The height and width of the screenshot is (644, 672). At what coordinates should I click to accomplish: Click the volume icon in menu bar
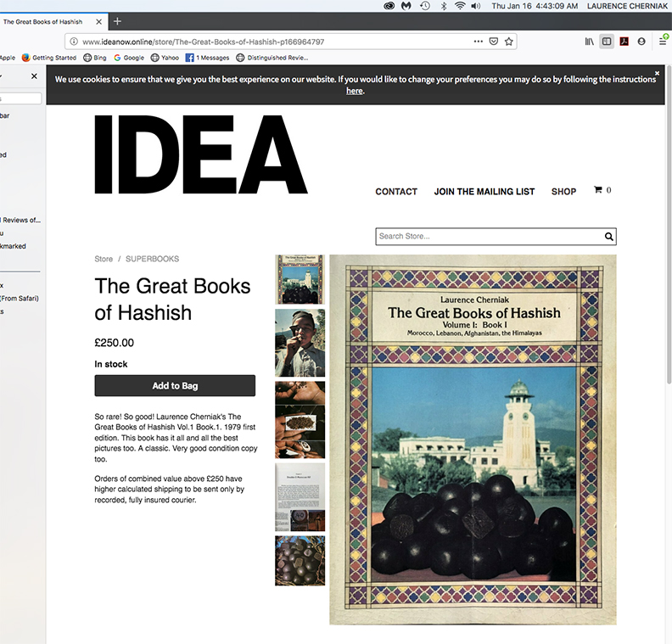click(476, 6)
